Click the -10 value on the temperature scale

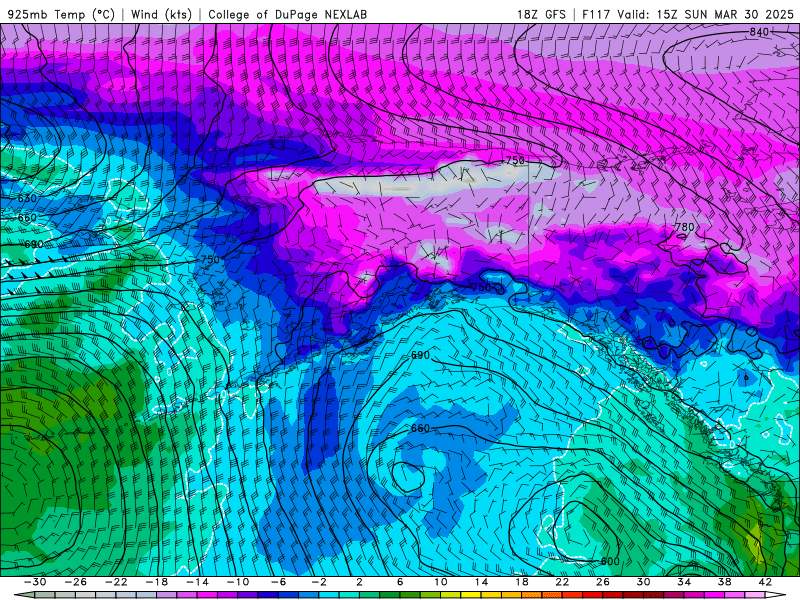238,582
